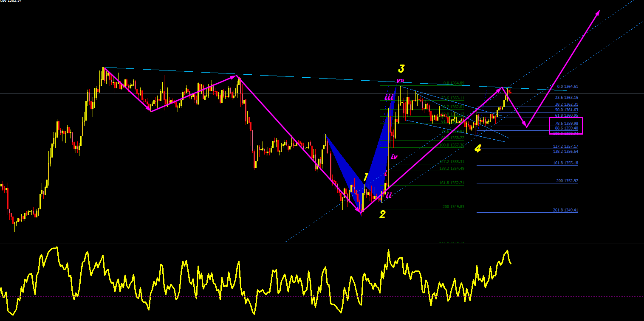Select the yellow wave label "2"
Viewport: 644px width, 321px height.
click(x=382, y=214)
